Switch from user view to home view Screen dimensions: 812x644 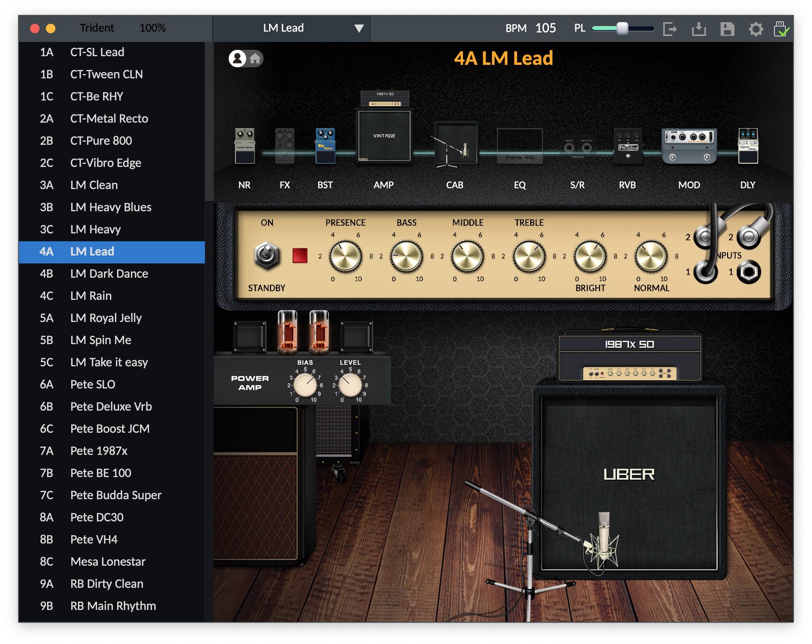pyautogui.click(x=255, y=59)
